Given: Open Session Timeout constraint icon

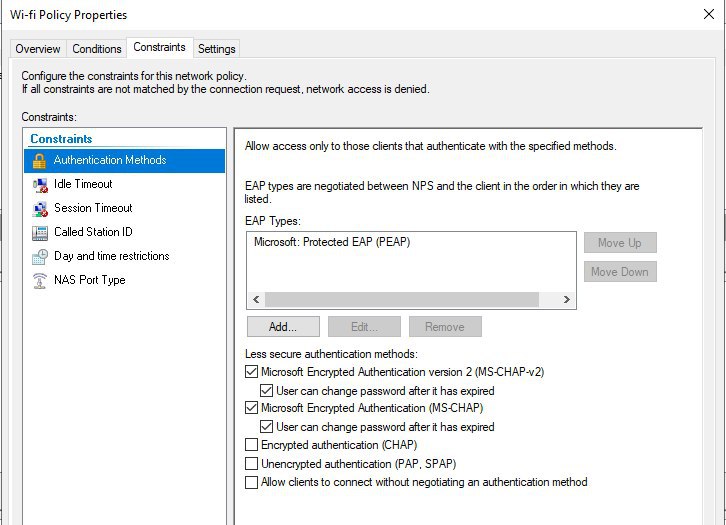Looking at the screenshot, I should point(40,209).
